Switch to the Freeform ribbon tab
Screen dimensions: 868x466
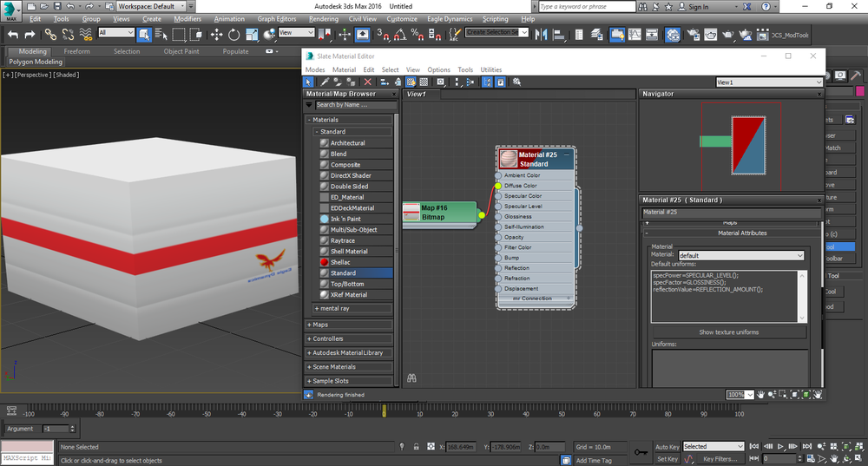[76, 51]
